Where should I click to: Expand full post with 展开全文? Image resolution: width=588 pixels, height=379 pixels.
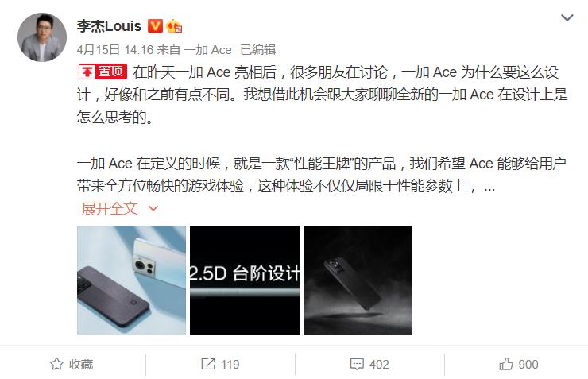pos(110,209)
